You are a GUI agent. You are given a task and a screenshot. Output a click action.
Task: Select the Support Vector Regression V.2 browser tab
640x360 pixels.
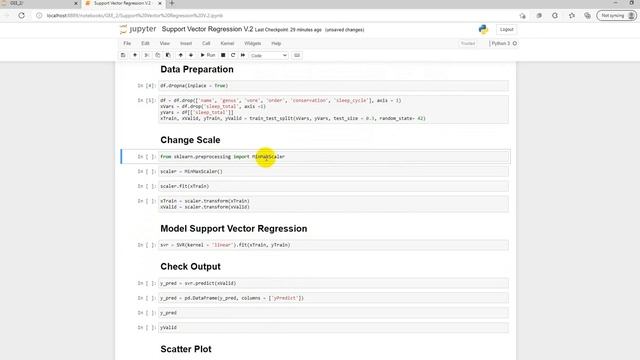pos(122,3)
